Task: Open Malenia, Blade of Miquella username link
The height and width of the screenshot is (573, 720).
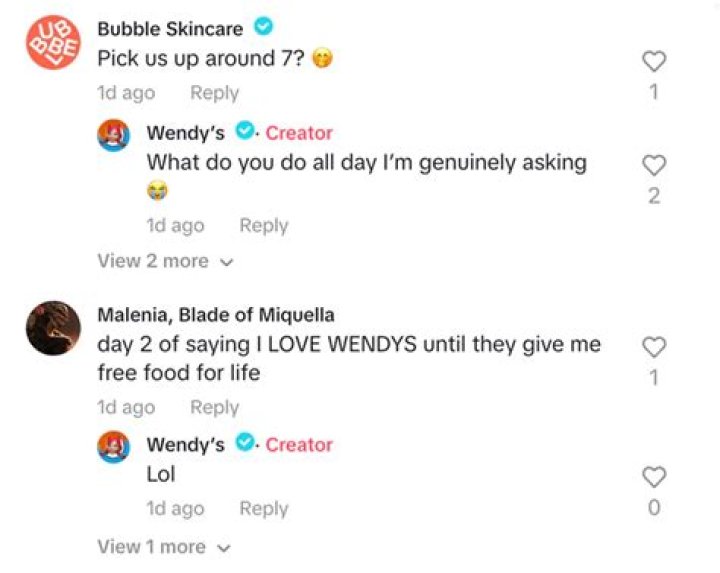Action: pyautogui.click(x=216, y=315)
